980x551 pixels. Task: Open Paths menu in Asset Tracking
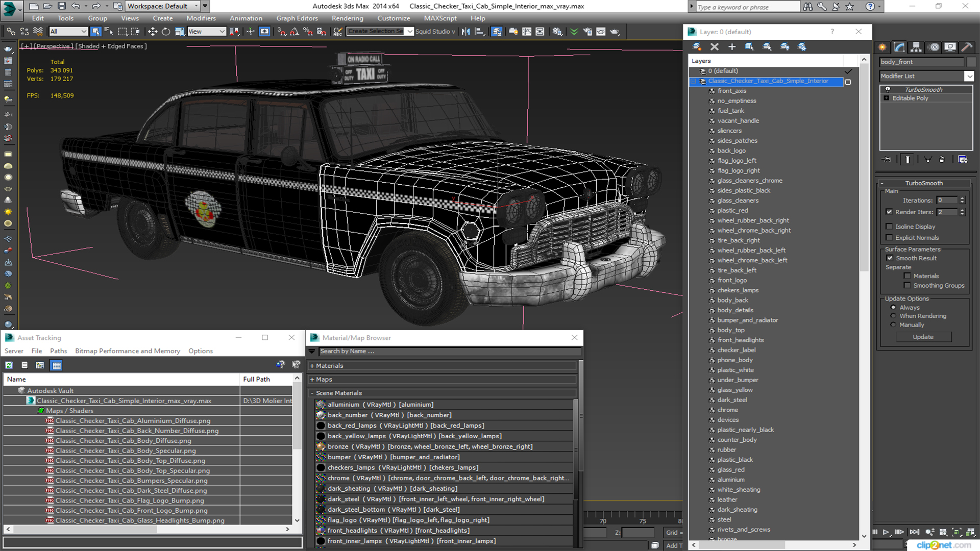[x=58, y=351]
